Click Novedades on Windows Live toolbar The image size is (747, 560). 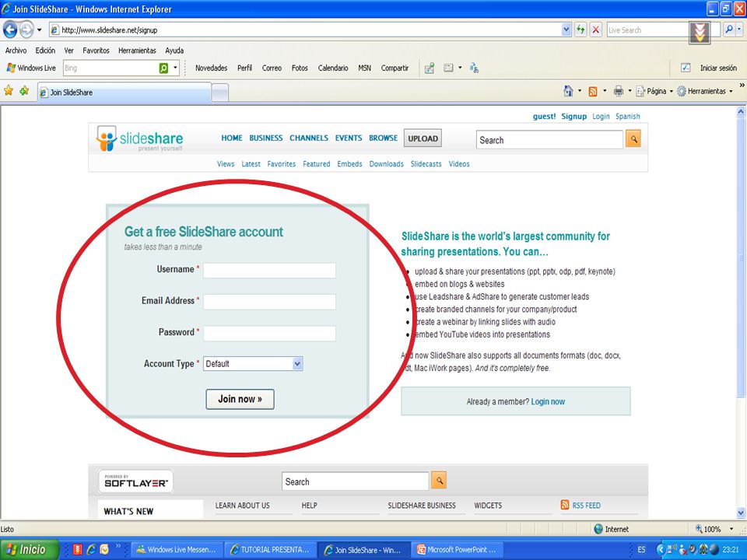[x=211, y=68]
